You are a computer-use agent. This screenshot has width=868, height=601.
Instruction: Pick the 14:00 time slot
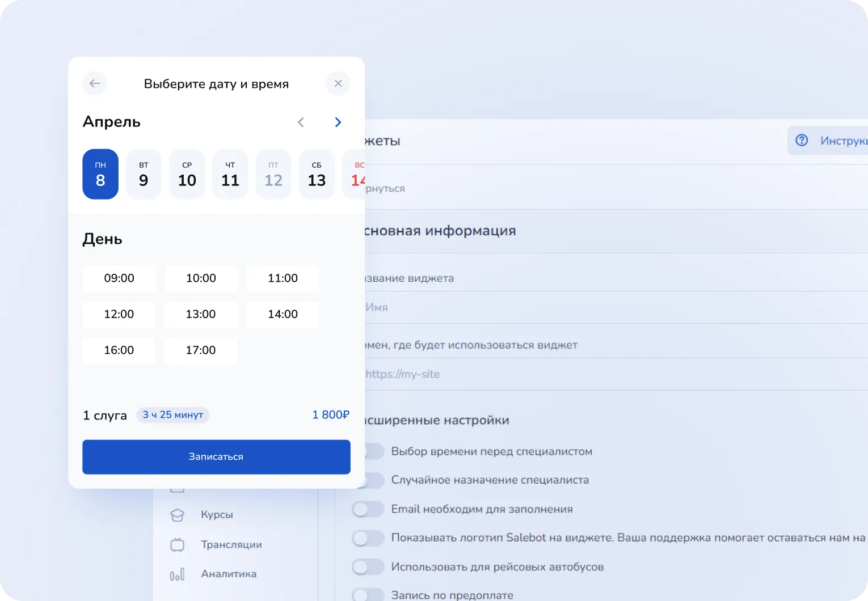tap(283, 314)
